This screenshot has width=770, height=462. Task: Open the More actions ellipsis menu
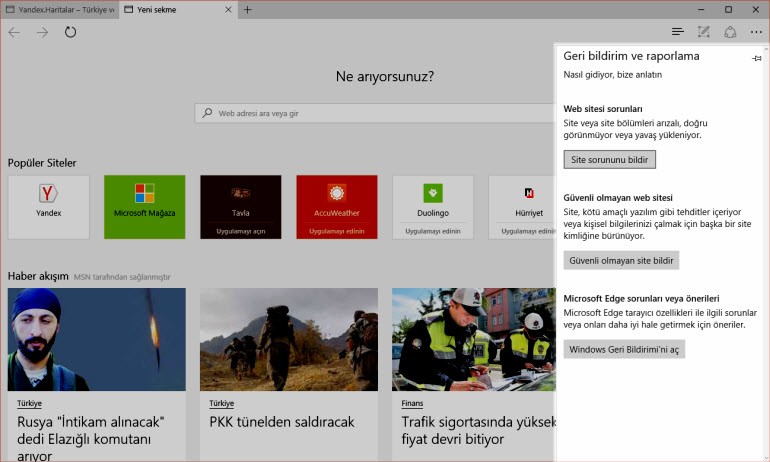point(756,32)
